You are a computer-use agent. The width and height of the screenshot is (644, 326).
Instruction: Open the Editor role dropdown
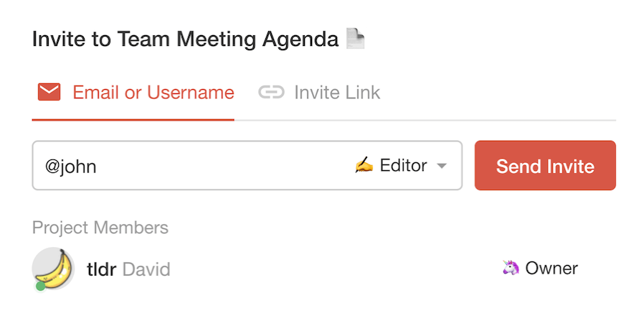[x=402, y=166]
